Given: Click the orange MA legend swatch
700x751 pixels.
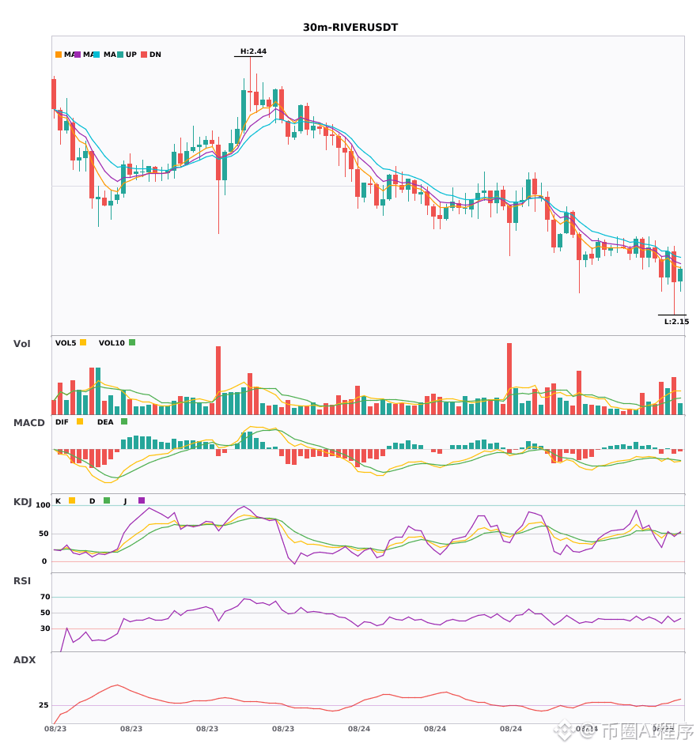Looking at the screenshot, I should [59, 55].
